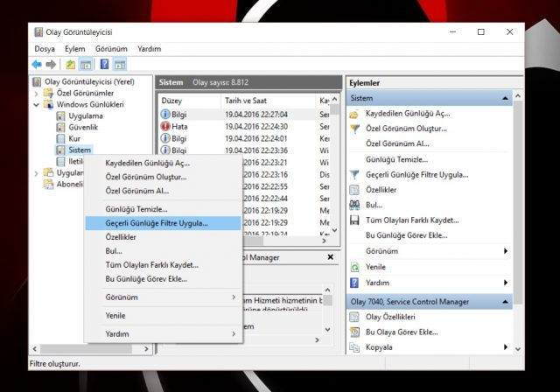The image size is (560, 392).
Task: Click the Uygulama log icon in tree
Action: (x=60, y=116)
